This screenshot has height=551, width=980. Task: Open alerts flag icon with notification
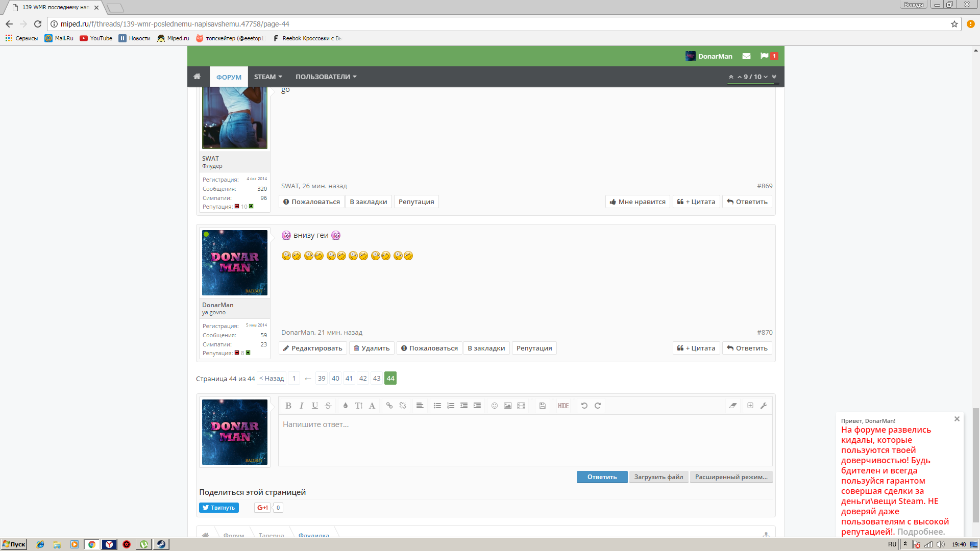pos(769,56)
